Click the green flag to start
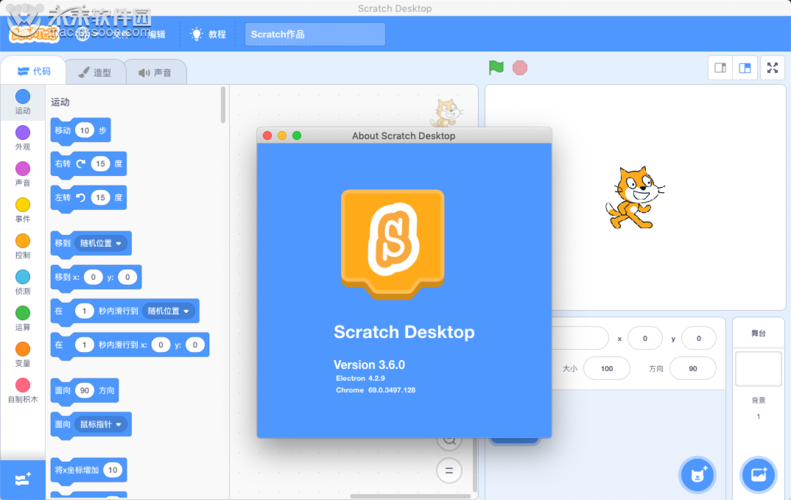Screen dimensions: 791x500 tap(496, 68)
